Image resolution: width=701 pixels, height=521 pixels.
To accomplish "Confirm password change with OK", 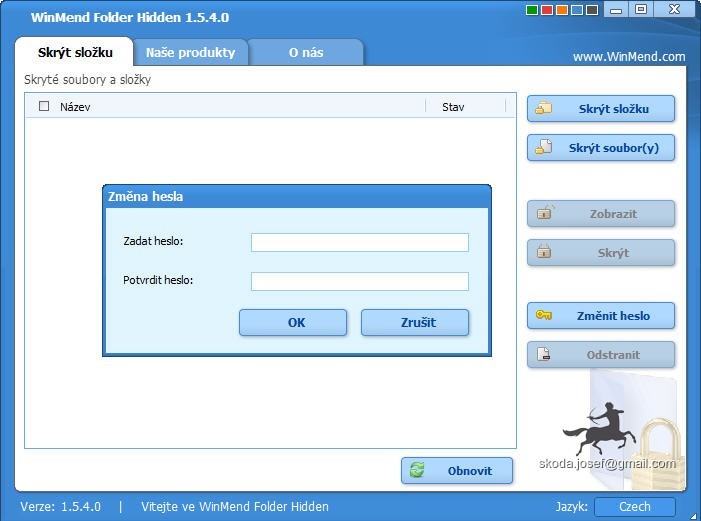I will [x=293, y=322].
